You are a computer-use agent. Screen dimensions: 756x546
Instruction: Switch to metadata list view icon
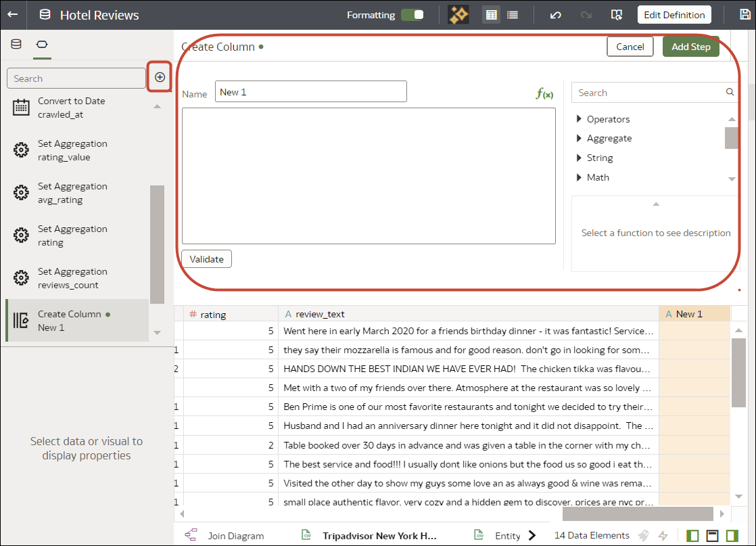(513, 14)
